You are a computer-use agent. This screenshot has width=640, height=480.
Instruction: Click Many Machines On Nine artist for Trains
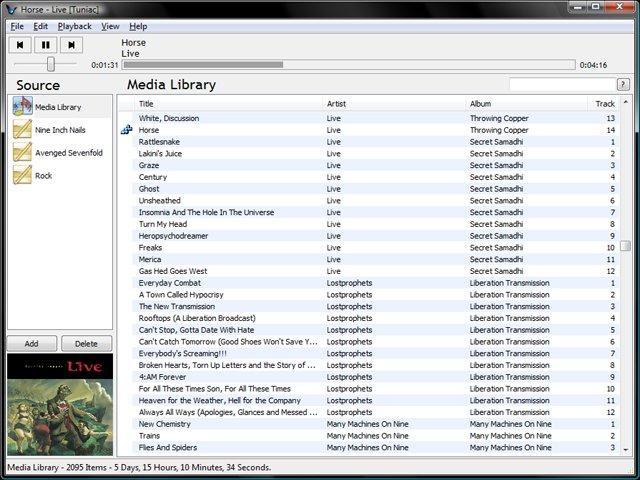pos(368,436)
